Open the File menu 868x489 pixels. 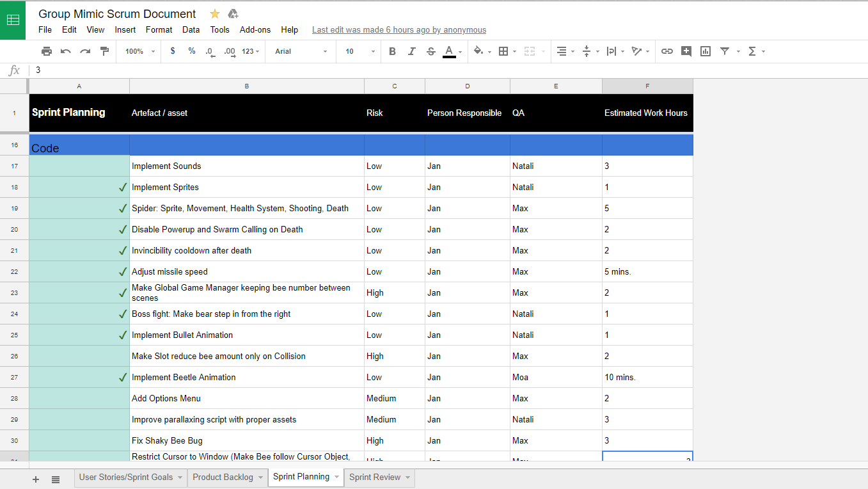(45, 29)
